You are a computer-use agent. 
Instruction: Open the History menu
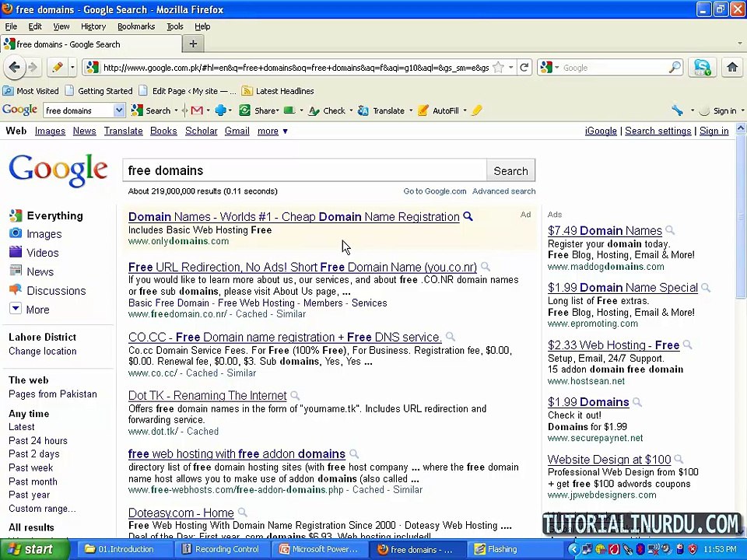click(x=93, y=26)
